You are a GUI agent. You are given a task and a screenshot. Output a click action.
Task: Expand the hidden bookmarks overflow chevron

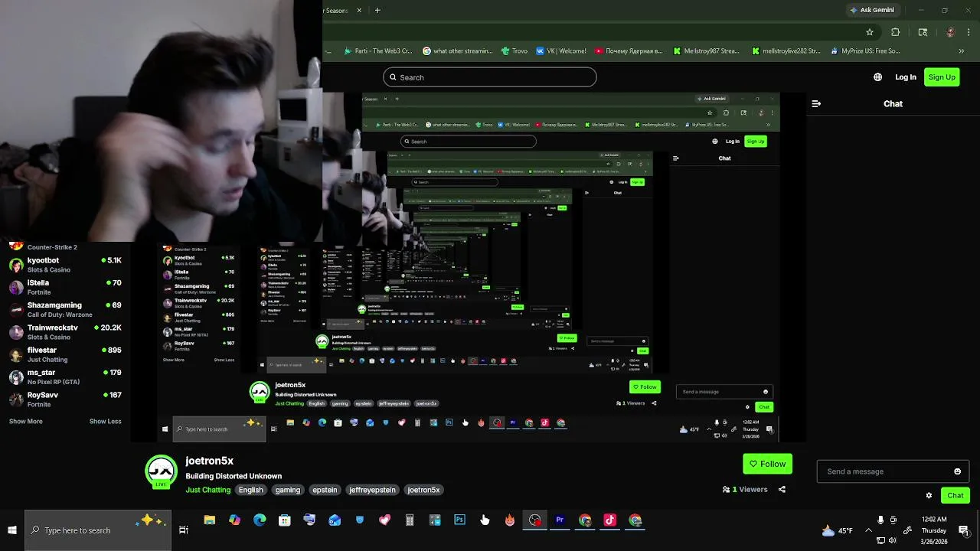click(x=962, y=51)
